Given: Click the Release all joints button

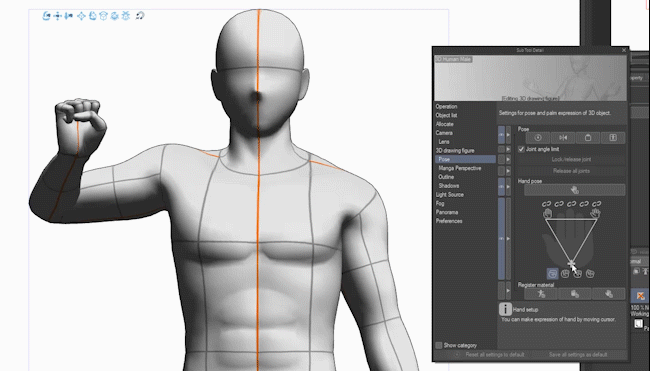Looking at the screenshot, I should [571, 171].
